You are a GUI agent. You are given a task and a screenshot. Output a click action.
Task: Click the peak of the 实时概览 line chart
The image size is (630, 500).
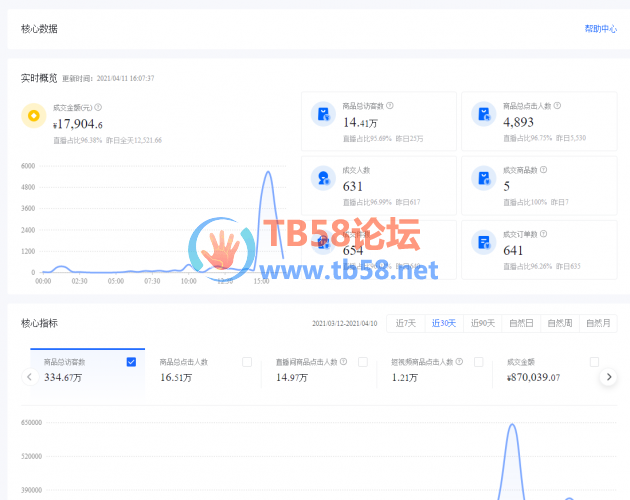[x=267, y=172]
